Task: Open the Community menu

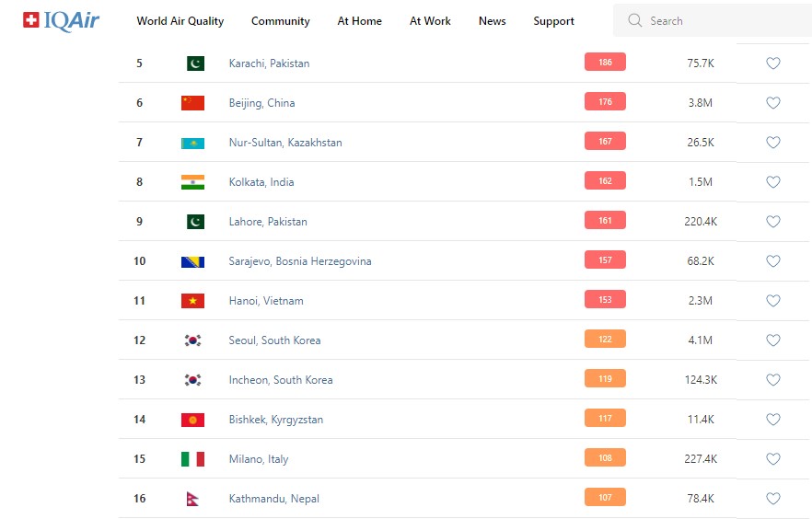Action: [x=281, y=21]
